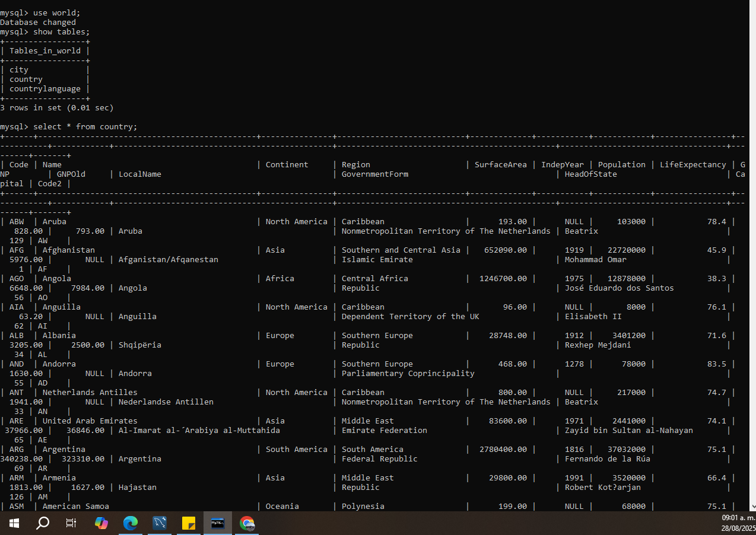Click the 'Database changed' message
This screenshot has width=756, height=535.
point(38,23)
